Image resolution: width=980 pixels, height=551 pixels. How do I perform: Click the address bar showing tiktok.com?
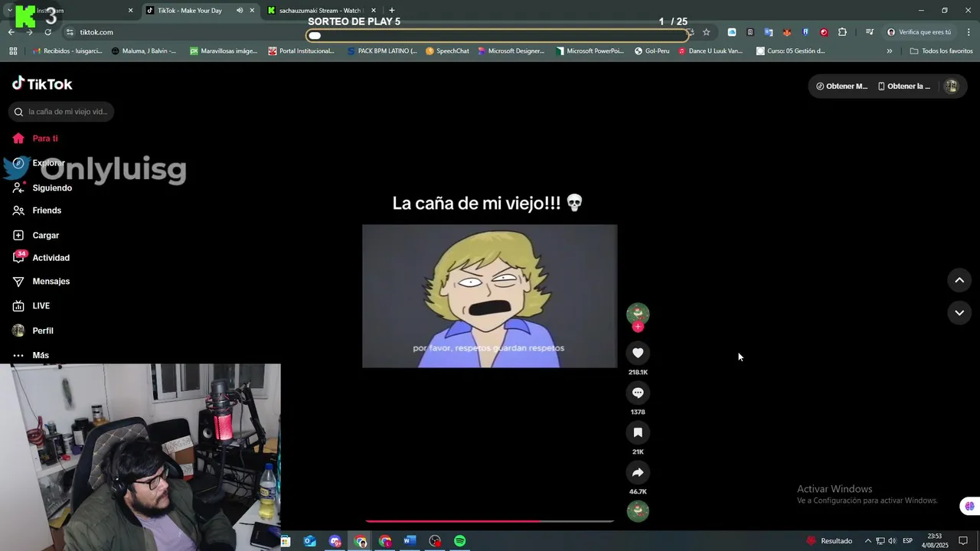(x=375, y=32)
